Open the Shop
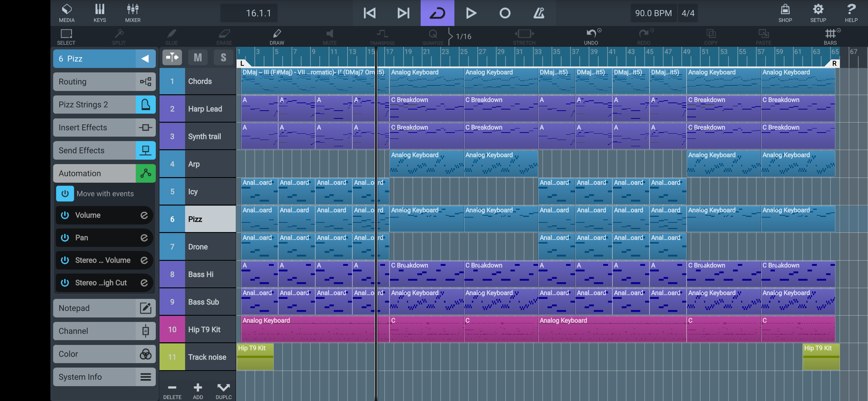This screenshot has height=401, width=868. click(x=785, y=13)
